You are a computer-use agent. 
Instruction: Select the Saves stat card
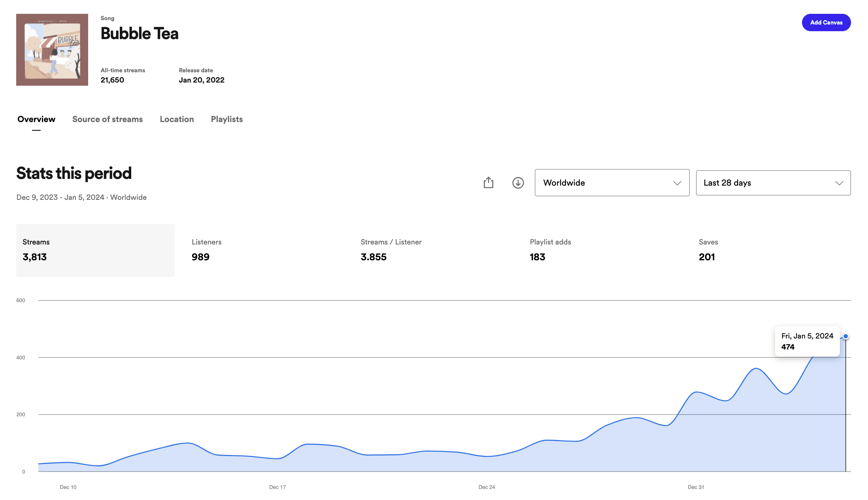pyautogui.click(x=708, y=250)
